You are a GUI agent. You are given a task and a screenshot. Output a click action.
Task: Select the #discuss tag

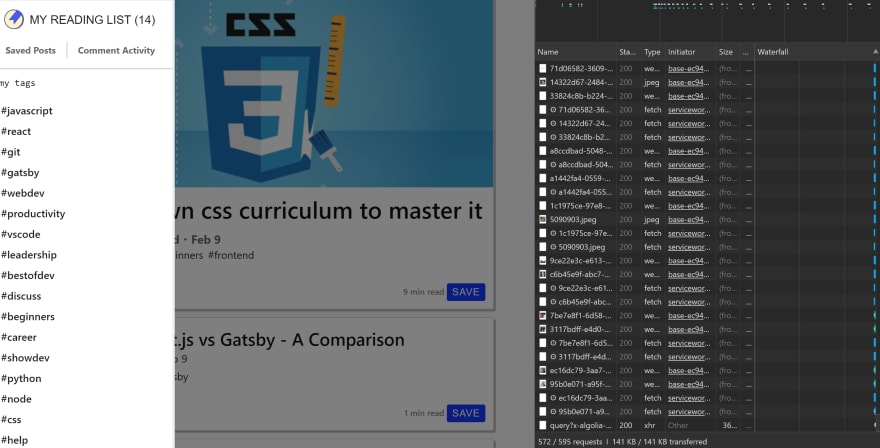(x=21, y=296)
